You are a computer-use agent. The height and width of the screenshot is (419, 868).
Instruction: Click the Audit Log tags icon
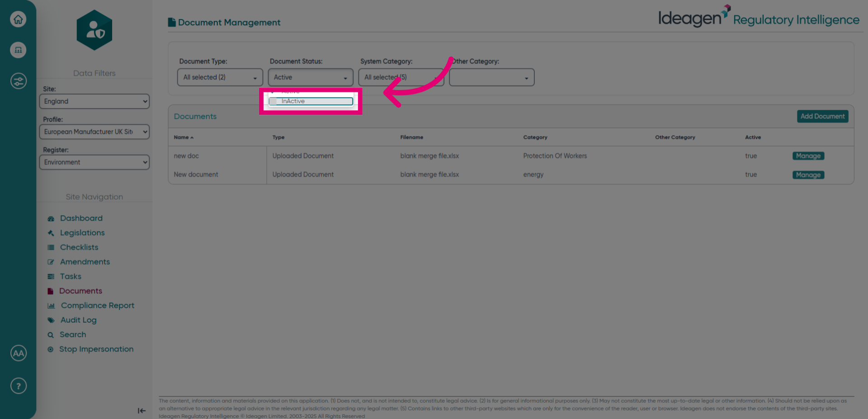(51, 320)
